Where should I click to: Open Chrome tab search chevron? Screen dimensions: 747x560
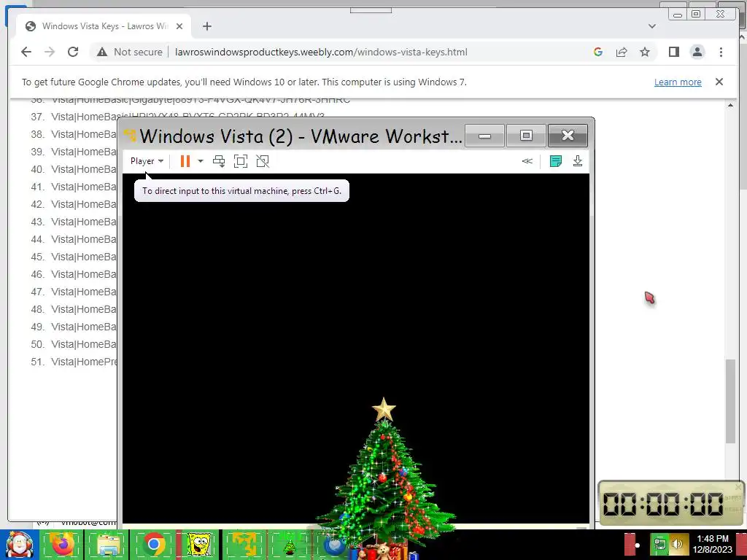point(652,26)
